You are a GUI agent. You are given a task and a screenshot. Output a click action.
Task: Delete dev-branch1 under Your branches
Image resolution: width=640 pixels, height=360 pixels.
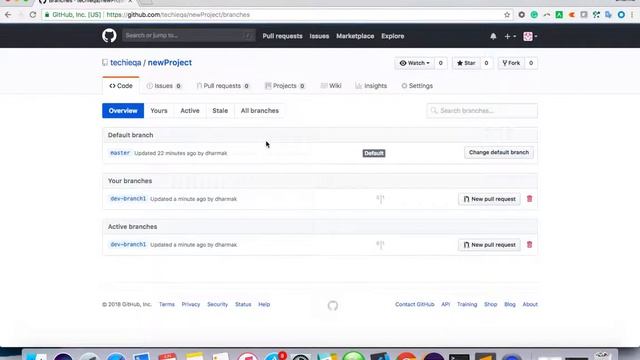click(x=529, y=199)
